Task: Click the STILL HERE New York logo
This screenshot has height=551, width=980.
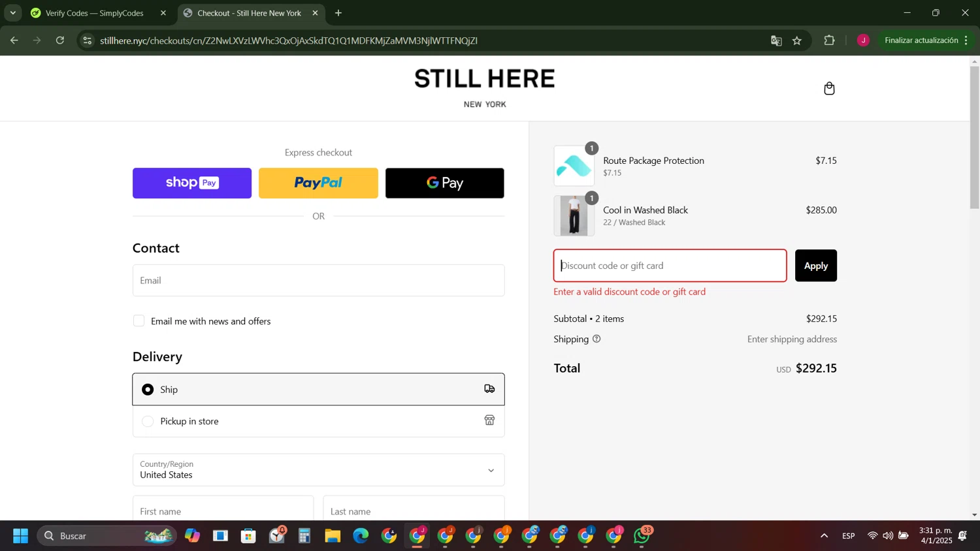Action: pos(485,87)
